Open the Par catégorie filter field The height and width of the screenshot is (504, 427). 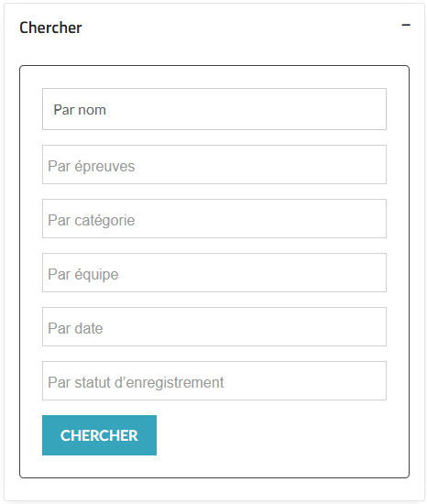pyautogui.click(x=214, y=219)
